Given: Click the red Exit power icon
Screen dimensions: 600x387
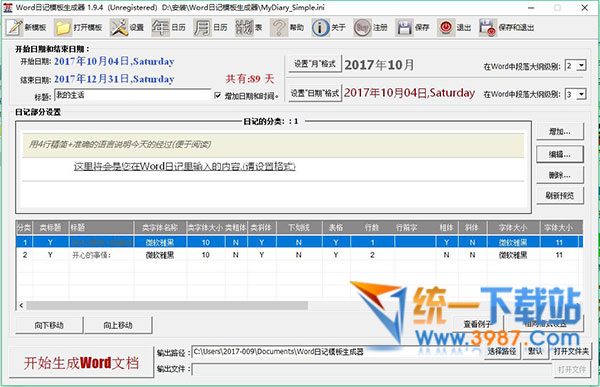Looking at the screenshot, I should [446, 28].
